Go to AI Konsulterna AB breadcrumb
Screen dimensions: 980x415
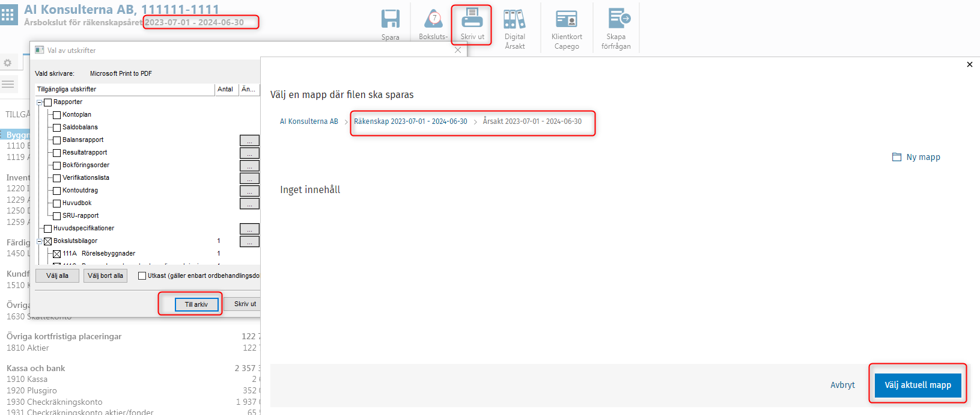[x=309, y=121]
